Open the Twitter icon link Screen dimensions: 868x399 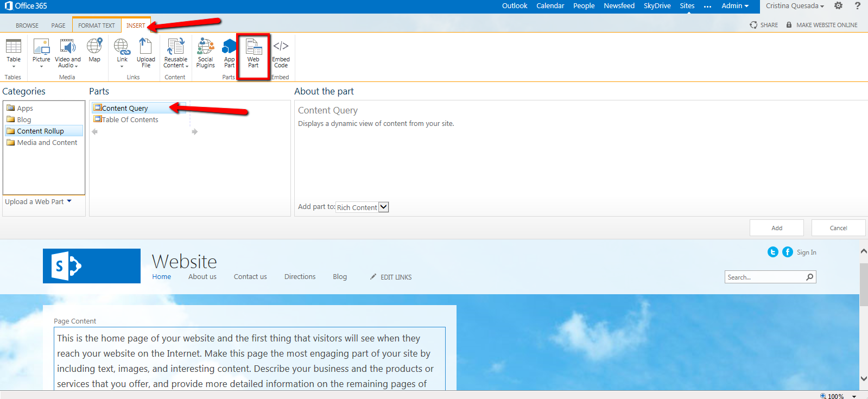pos(772,252)
